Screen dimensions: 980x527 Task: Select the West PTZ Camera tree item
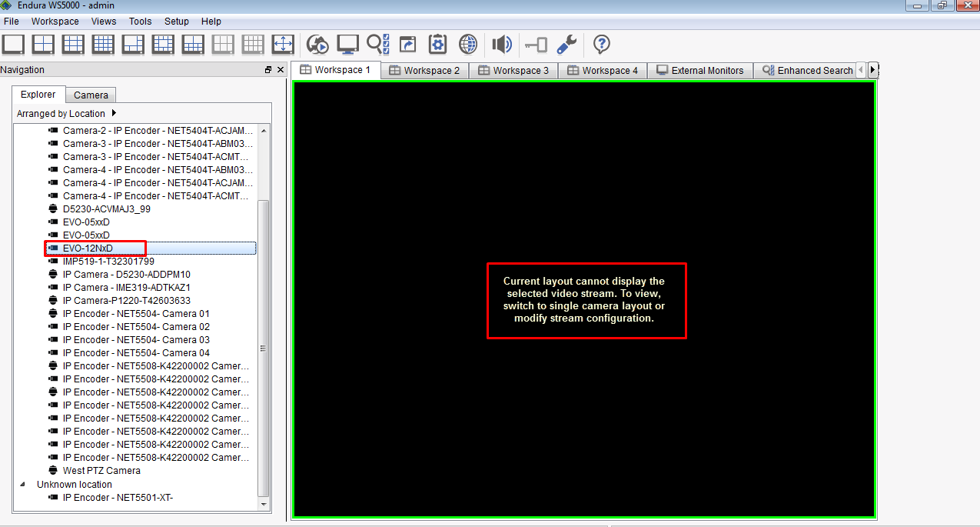coord(101,470)
